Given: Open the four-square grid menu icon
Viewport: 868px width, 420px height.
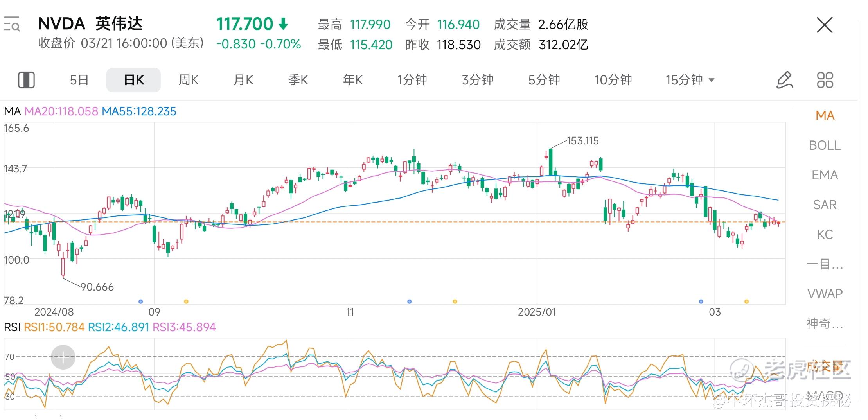Looking at the screenshot, I should point(825,80).
